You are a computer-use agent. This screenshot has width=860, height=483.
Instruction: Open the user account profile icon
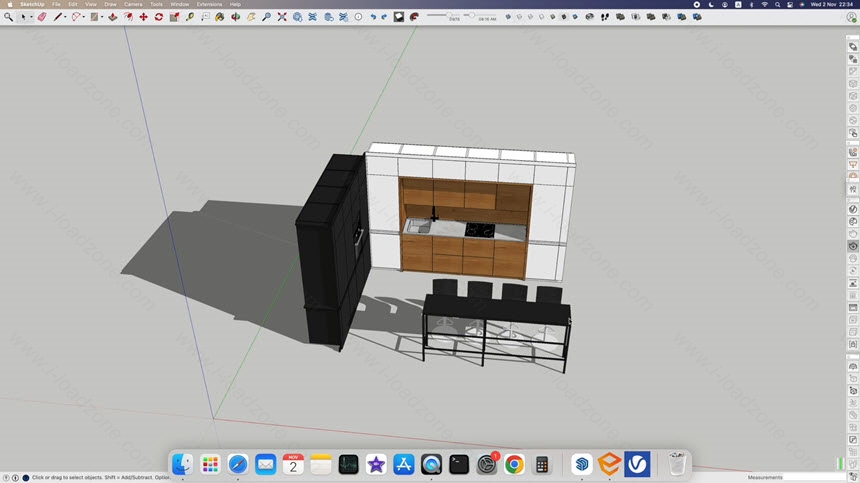pos(852,17)
